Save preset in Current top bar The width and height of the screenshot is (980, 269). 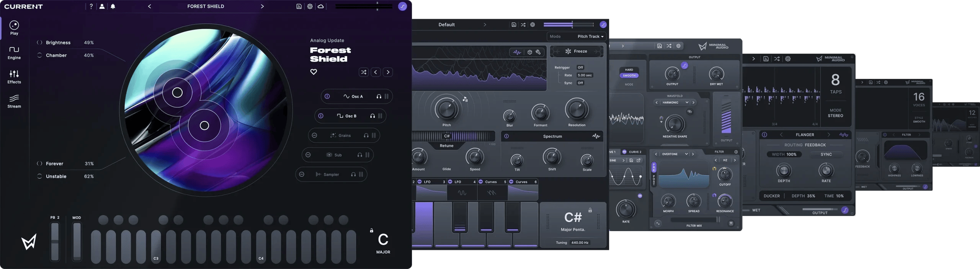coord(299,6)
